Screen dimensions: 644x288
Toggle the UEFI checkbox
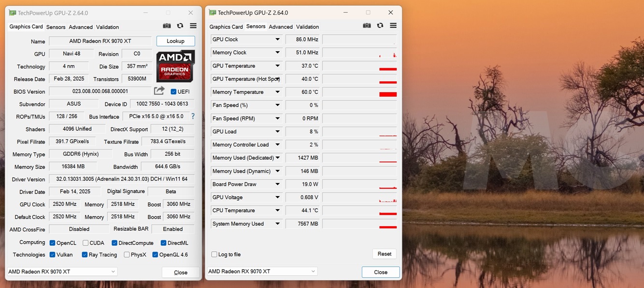click(x=173, y=91)
